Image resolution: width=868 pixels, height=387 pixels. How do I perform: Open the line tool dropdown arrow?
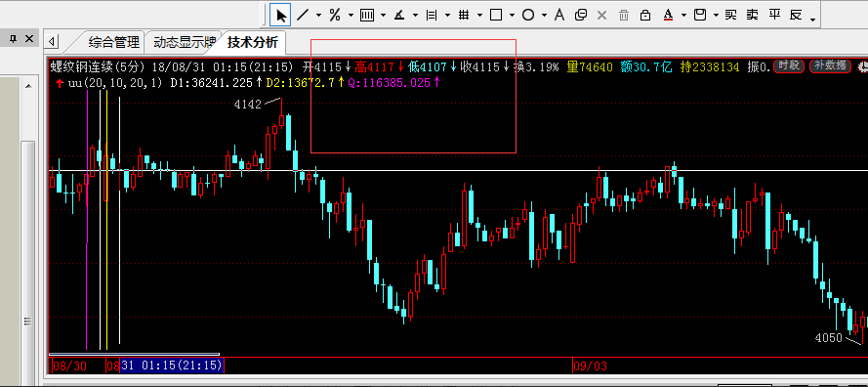coord(318,16)
